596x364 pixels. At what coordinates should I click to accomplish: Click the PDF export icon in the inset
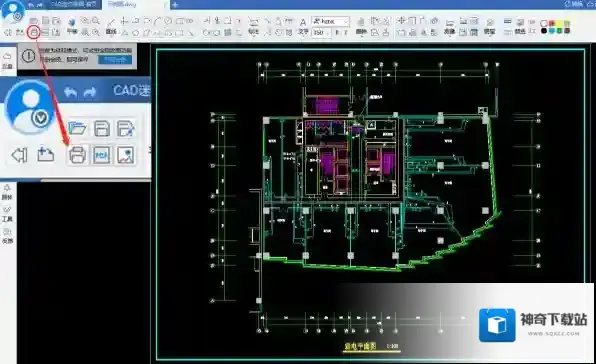pyautogui.click(x=101, y=155)
